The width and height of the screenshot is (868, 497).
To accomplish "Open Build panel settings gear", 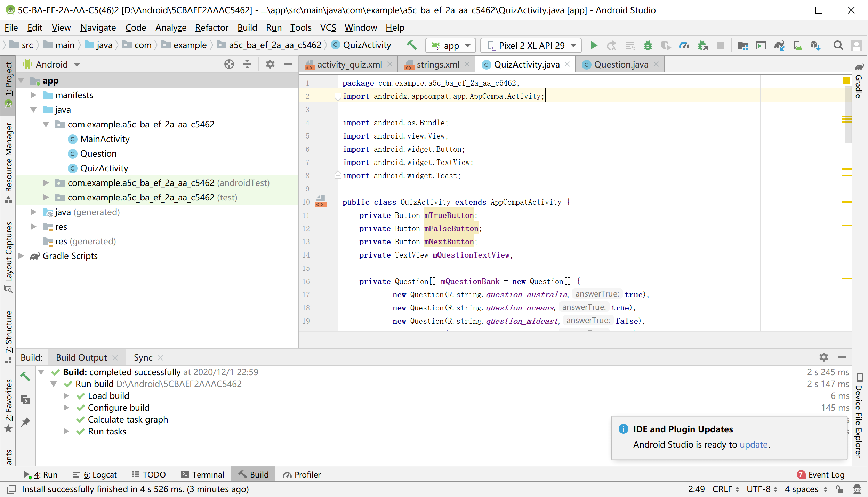I will (824, 357).
